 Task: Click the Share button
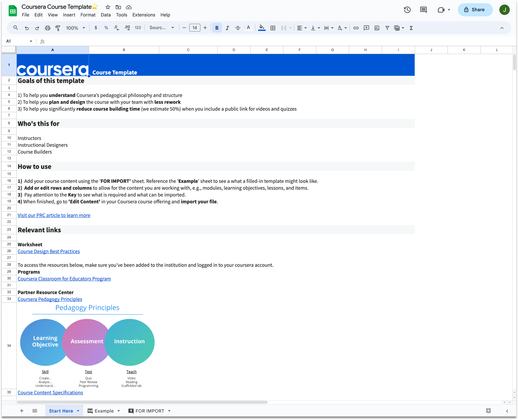pos(475,10)
